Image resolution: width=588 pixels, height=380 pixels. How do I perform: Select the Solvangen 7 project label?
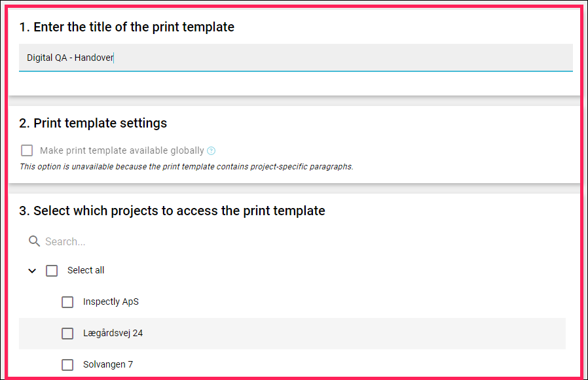tap(108, 364)
